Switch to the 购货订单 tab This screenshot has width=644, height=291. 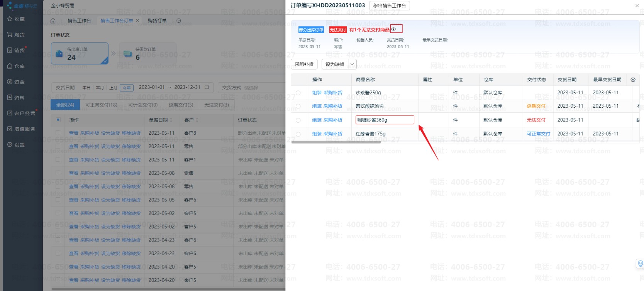point(157,21)
